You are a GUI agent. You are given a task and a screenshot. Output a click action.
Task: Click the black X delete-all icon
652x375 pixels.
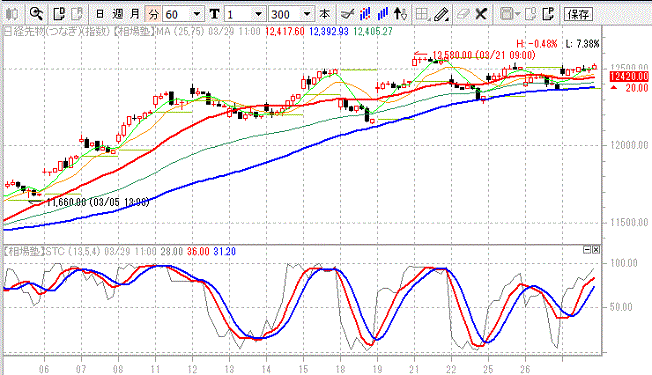tap(481, 15)
